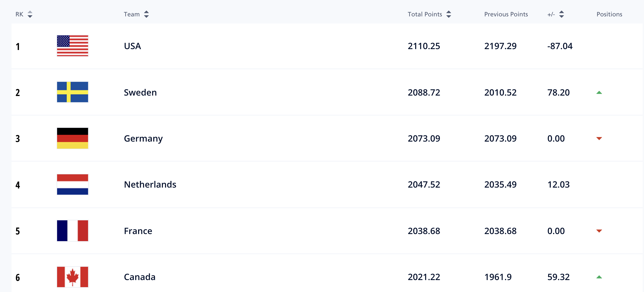Click the France flag icon
This screenshot has width=644, height=292.
[73, 231]
